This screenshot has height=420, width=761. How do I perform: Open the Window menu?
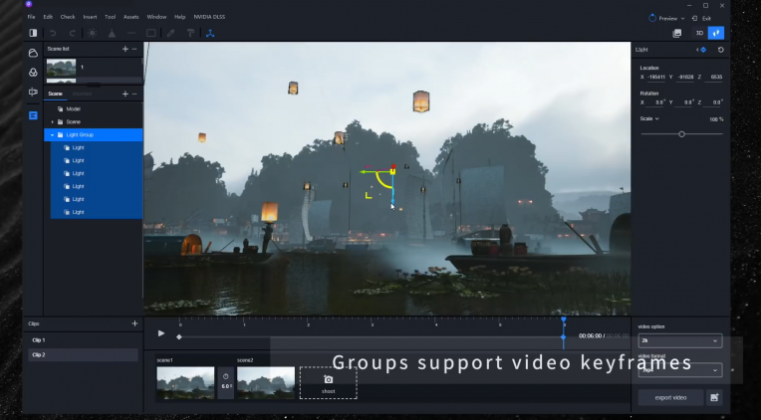tap(156, 17)
